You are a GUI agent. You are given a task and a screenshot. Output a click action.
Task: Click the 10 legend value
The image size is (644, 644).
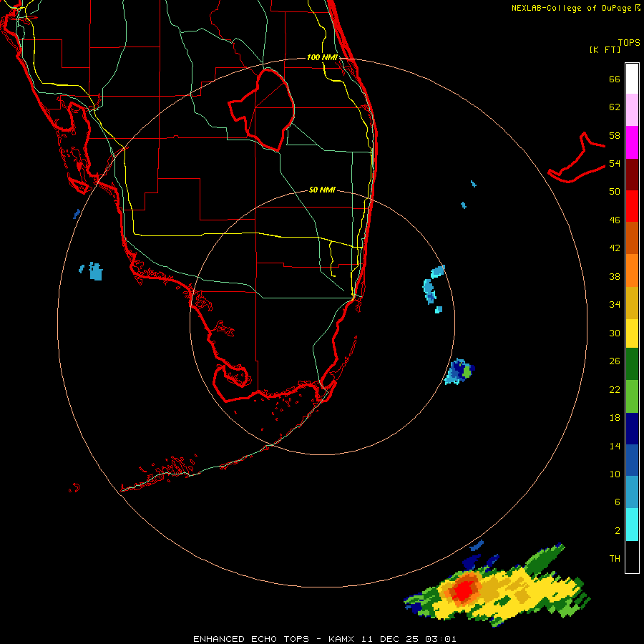point(615,474)
